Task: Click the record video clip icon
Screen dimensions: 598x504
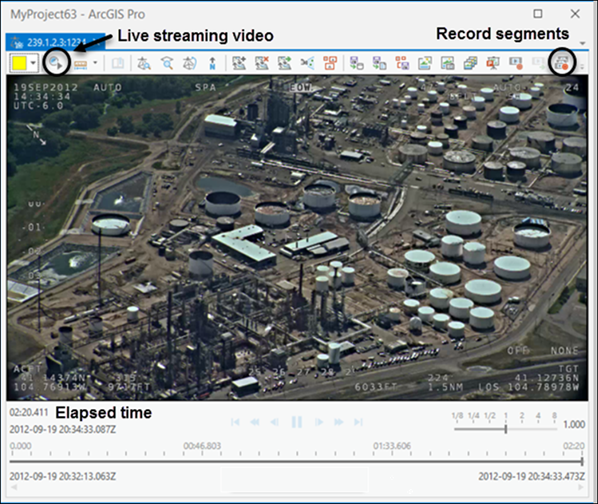Action: pos(516,63)
